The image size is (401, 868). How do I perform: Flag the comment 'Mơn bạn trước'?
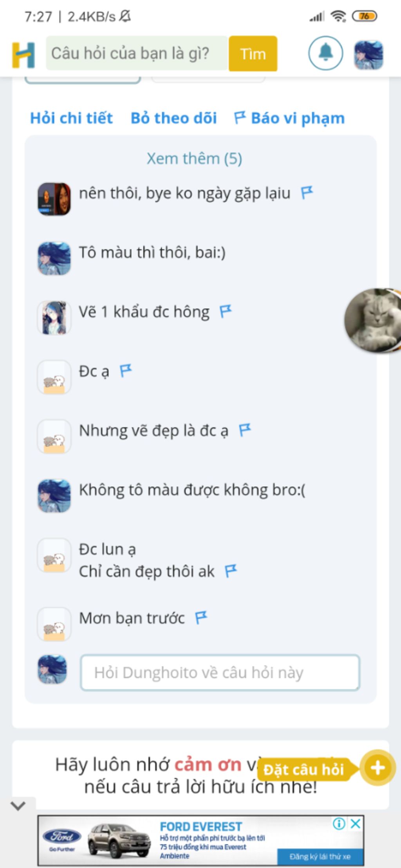pos(201,618)
